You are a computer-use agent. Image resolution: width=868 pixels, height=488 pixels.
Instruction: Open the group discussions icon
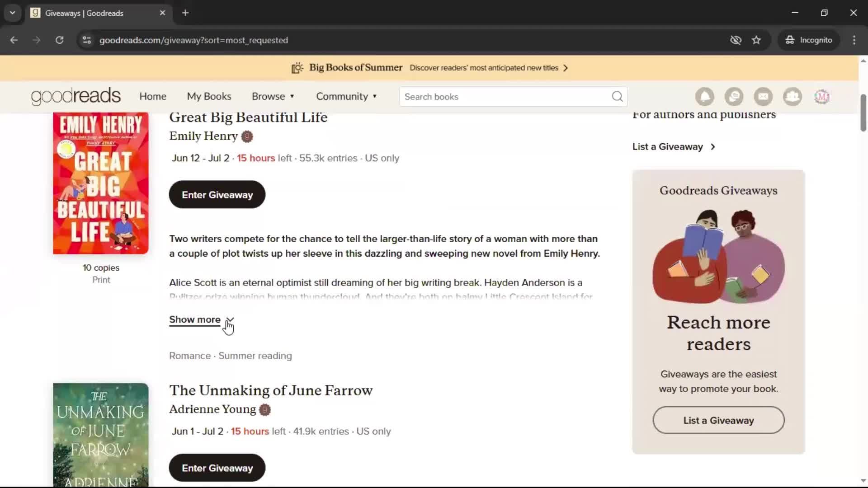coord(734,97)
